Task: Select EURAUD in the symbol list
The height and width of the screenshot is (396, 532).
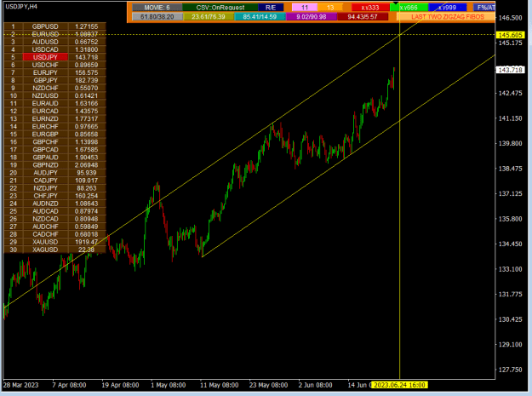Action: pyautogui.click(x=45, y=104)
